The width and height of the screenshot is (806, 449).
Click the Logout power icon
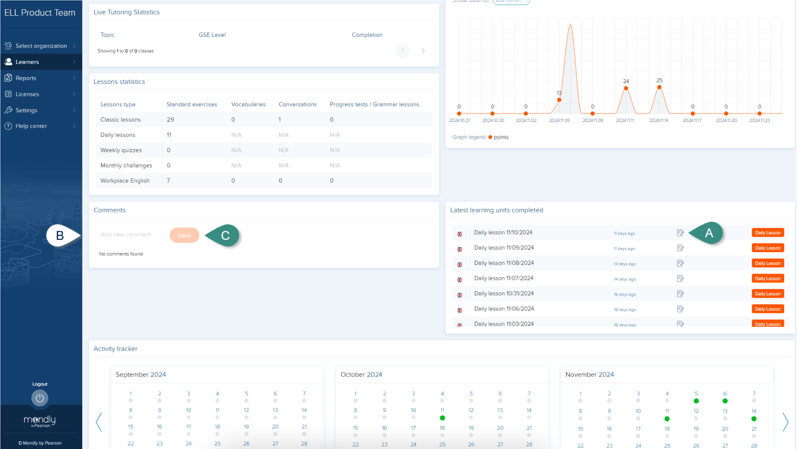pos(40,398)
